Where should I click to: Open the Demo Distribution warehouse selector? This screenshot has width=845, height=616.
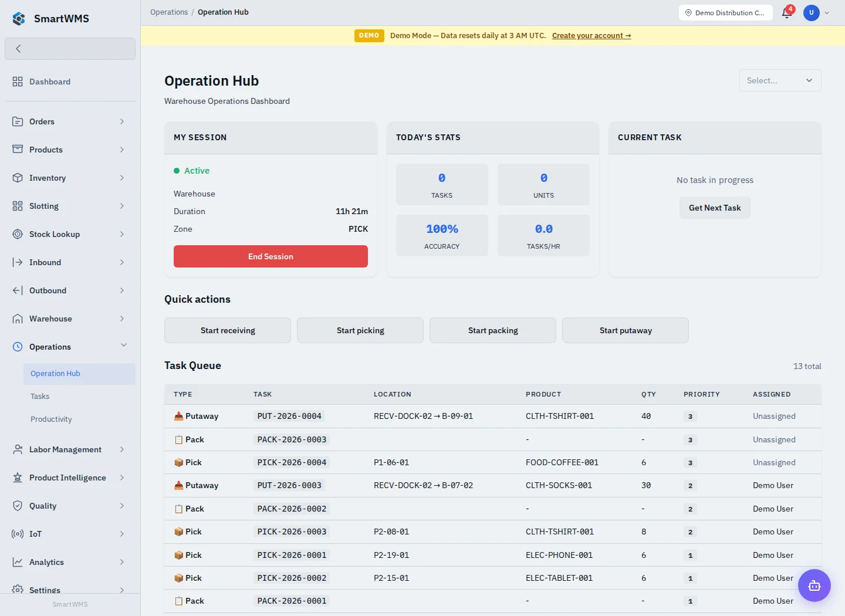point(725,12)
